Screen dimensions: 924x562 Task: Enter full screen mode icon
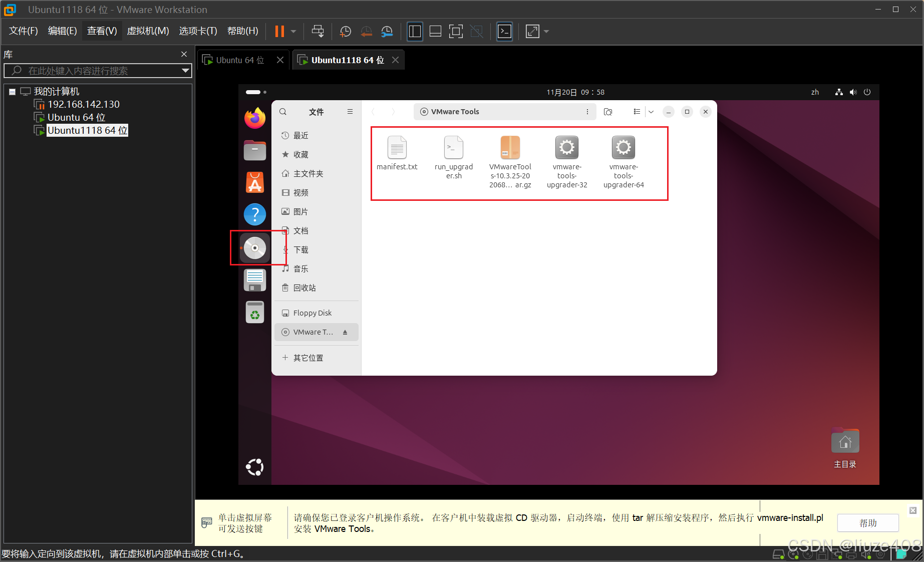[x=456, y=32]
